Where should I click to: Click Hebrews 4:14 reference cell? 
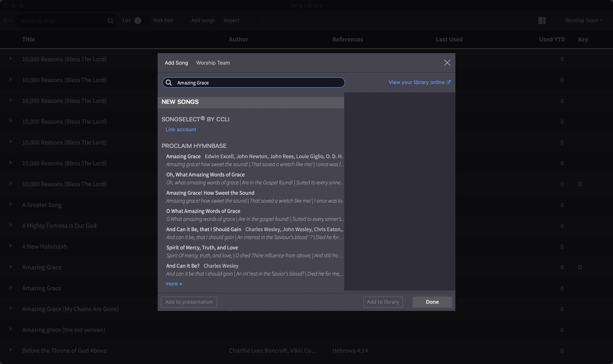pyautogui.click(x=350, y=351)
